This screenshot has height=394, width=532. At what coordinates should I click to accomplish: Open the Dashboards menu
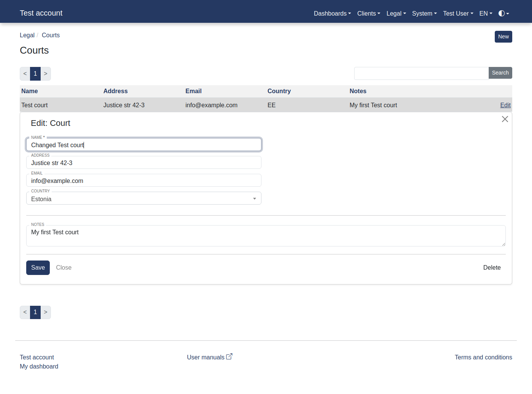[x=332, y=13]
